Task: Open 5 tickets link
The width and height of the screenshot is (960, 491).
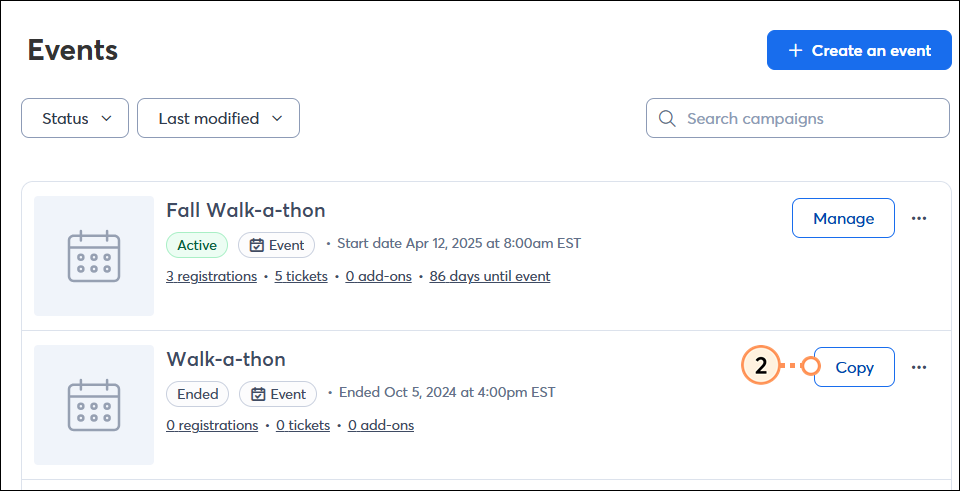Action: tap(301, 277)
